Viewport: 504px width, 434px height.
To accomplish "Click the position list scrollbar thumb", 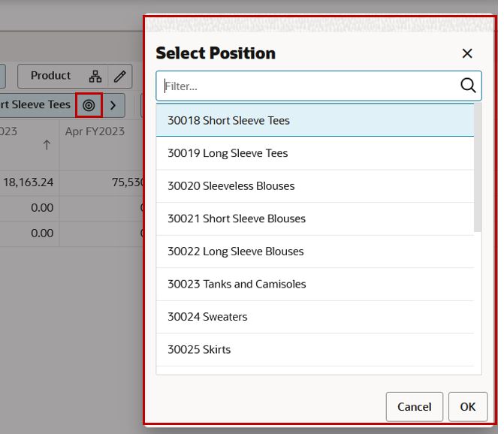I will click(x=477, y=167).
